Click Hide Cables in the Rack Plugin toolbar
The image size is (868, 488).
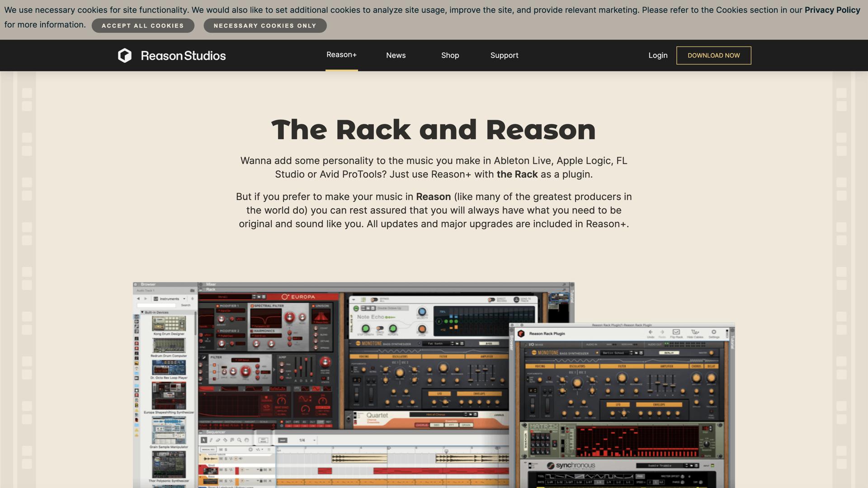[x=695, y=332]
